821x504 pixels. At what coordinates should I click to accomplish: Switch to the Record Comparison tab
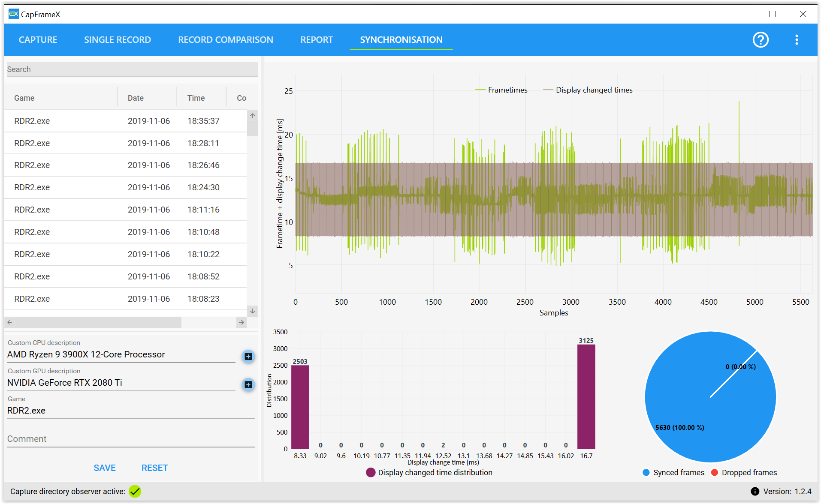point(226,40)
